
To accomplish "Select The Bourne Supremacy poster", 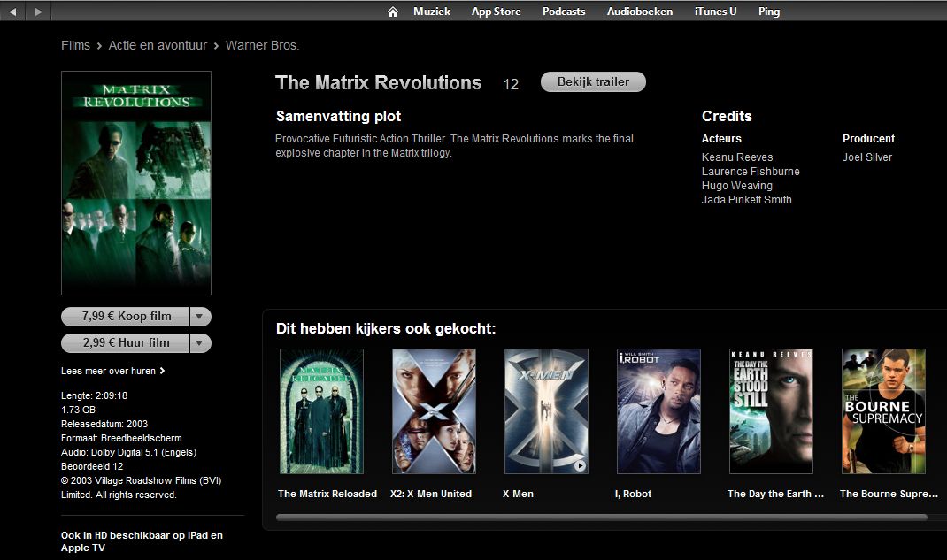I will 883,411.
